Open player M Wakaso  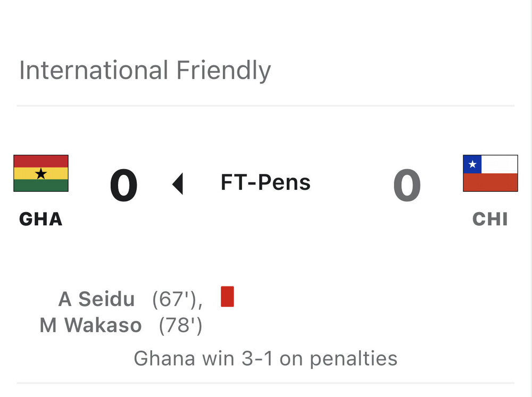pyautogui.click(x=90, y=325)
